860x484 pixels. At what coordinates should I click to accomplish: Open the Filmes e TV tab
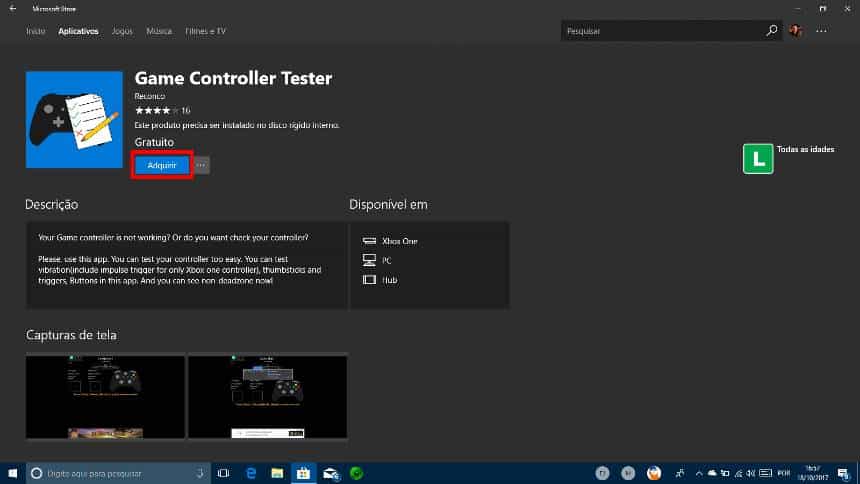coord(205,31)
